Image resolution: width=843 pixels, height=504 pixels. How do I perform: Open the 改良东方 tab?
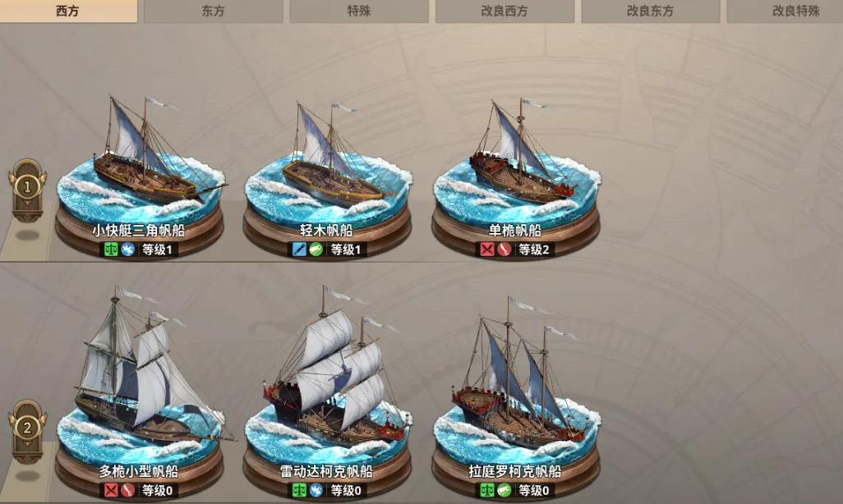[x=651, y=11]
